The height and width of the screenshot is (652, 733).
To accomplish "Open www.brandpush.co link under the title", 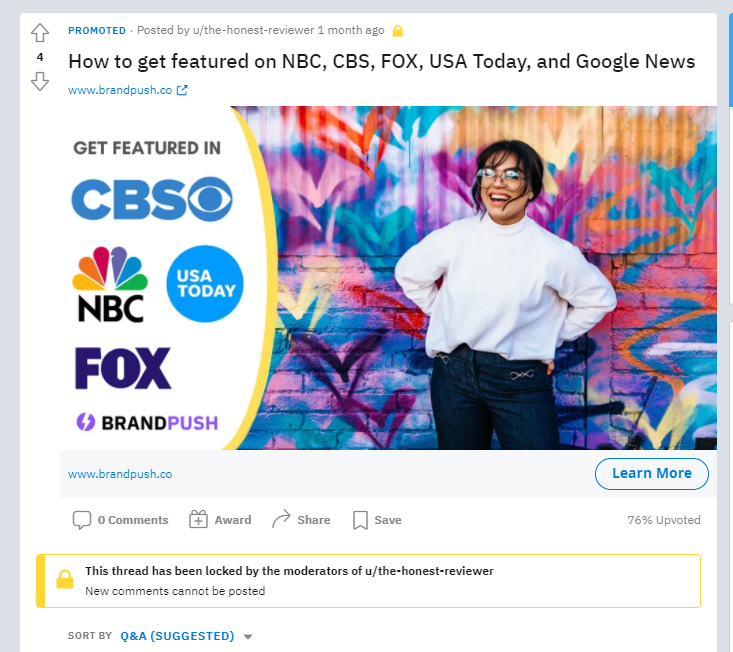I will pyautogui.click(x=121, y=90).
